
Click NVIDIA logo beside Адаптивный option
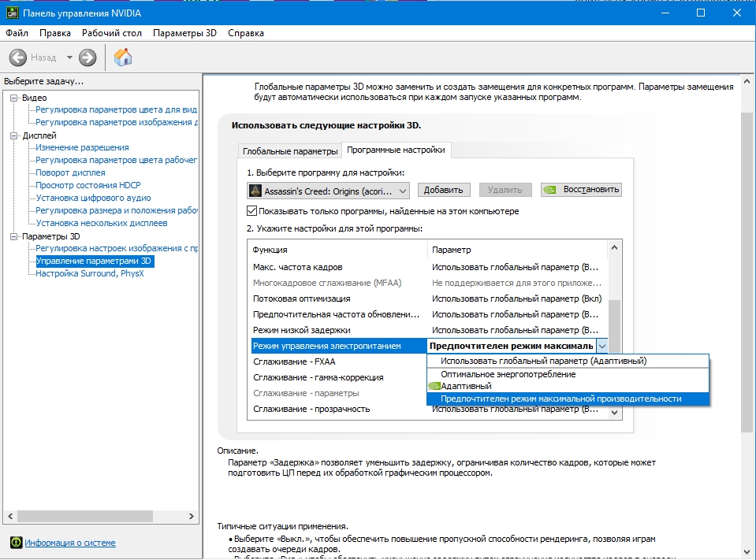[434, 386]
